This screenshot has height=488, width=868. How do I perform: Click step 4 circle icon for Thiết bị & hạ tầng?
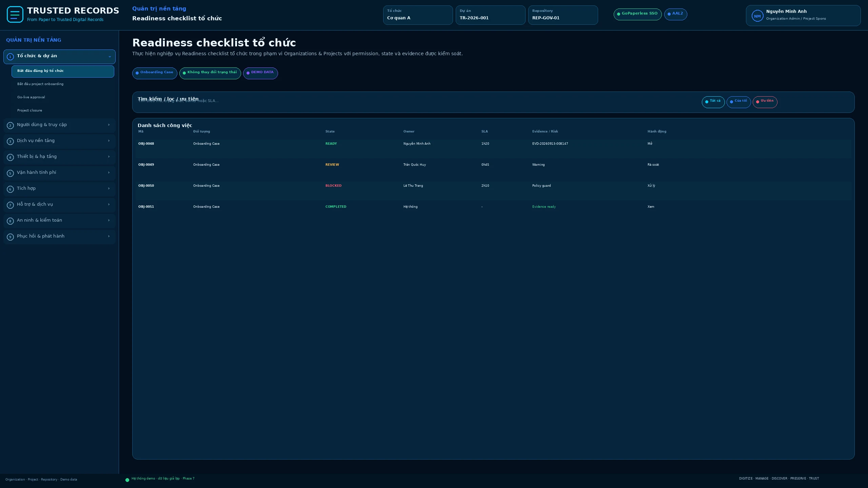(x=10, y=158)
